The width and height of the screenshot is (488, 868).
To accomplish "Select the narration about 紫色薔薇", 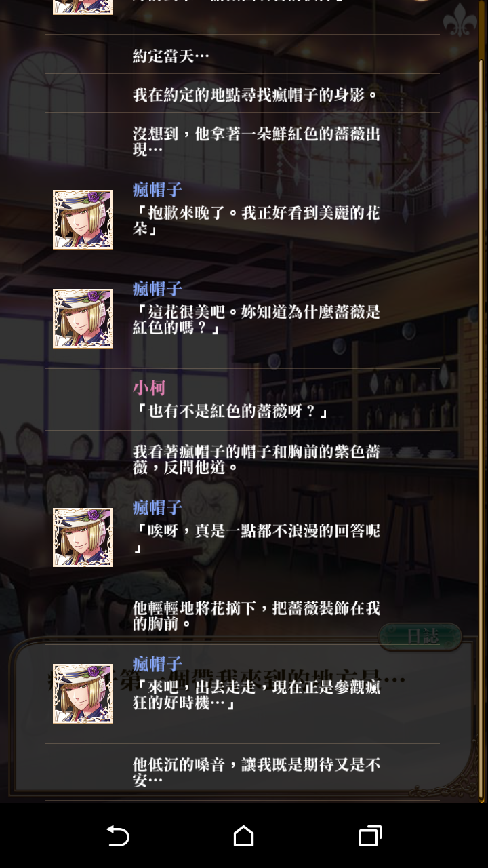I will click(242, 459).
